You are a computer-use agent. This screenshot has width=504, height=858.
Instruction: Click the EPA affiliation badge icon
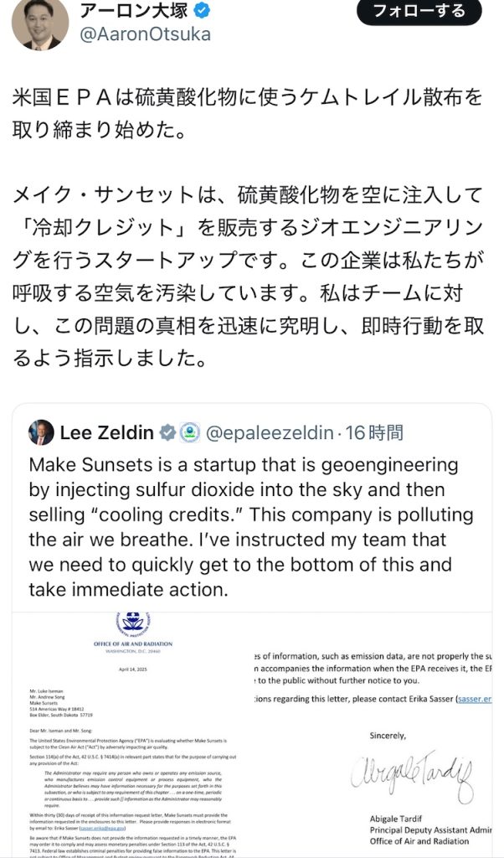click(190, 433)
